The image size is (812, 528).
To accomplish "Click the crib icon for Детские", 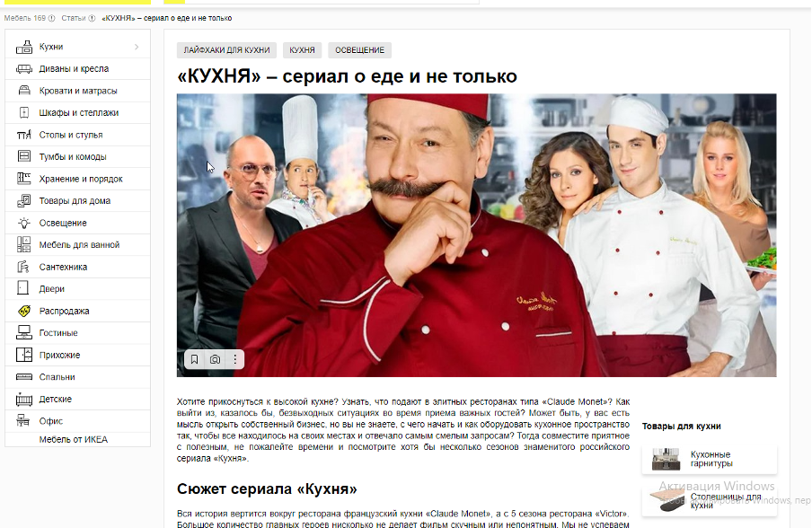I will click(x=24, y=399).
